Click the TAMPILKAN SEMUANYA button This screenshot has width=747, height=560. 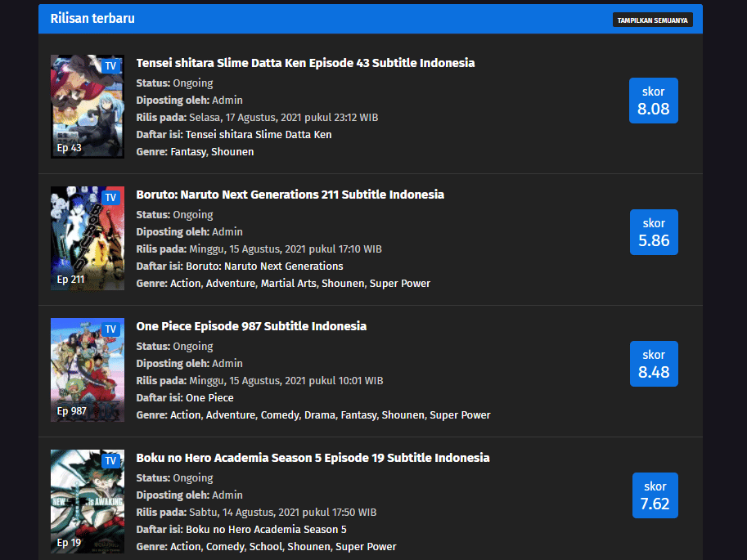652,19
